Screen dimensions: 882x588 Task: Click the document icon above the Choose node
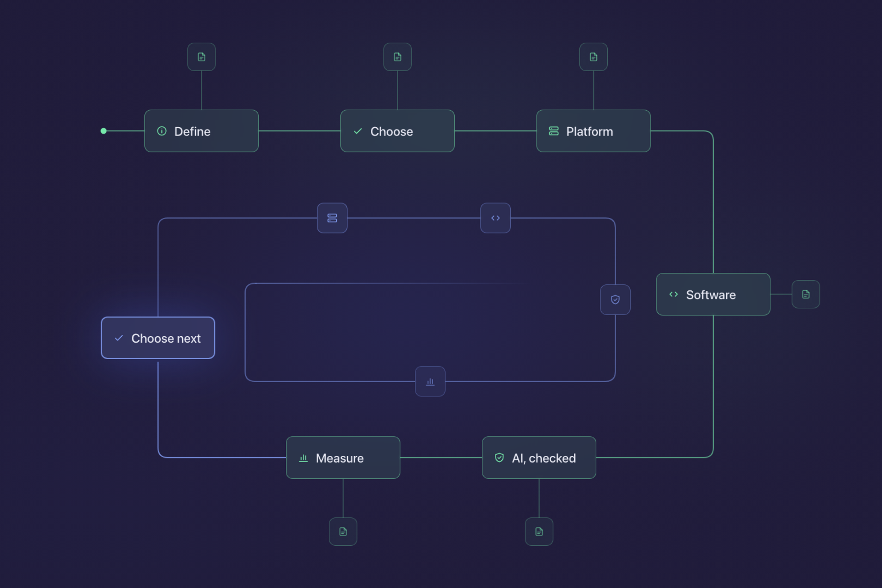397,57
